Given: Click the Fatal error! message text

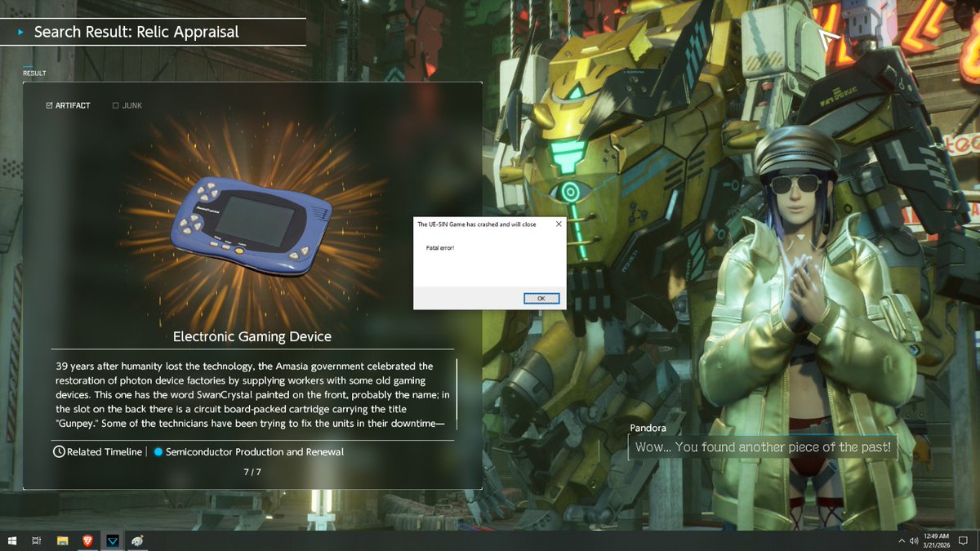Looking at the screenshot, I should (440, 247).
